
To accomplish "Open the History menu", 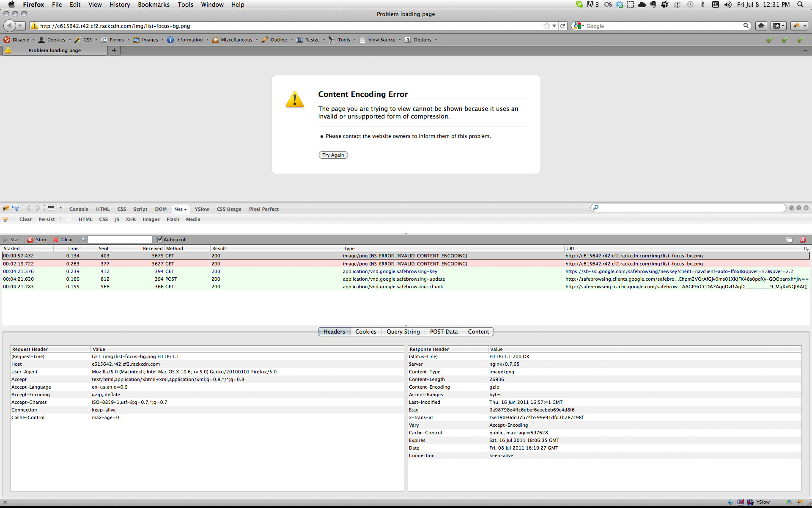I will click(120, 5).
